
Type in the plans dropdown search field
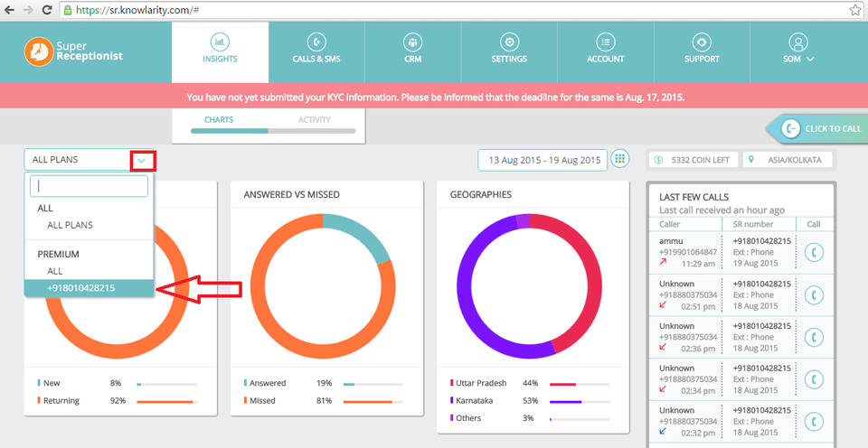tap(89, 186)
